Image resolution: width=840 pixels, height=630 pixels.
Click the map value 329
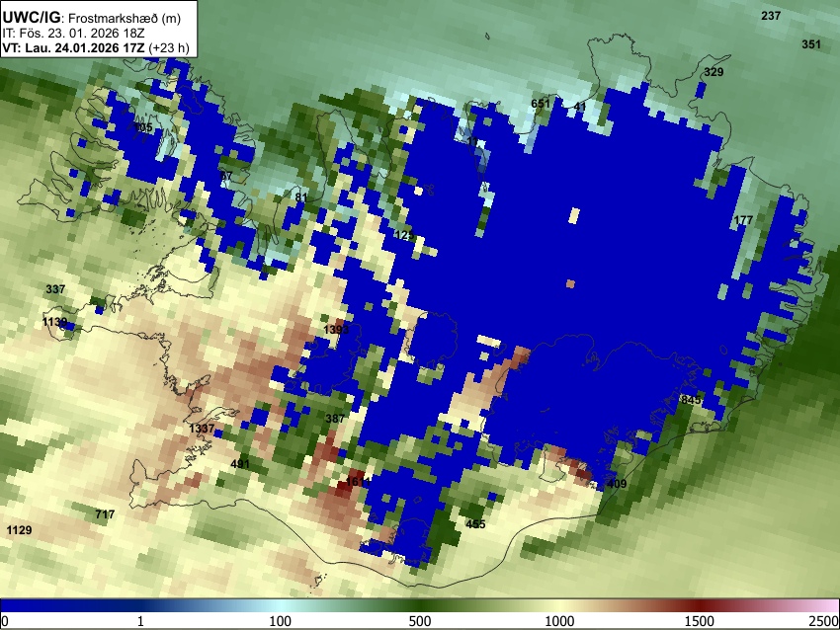(x=714, y=72)
